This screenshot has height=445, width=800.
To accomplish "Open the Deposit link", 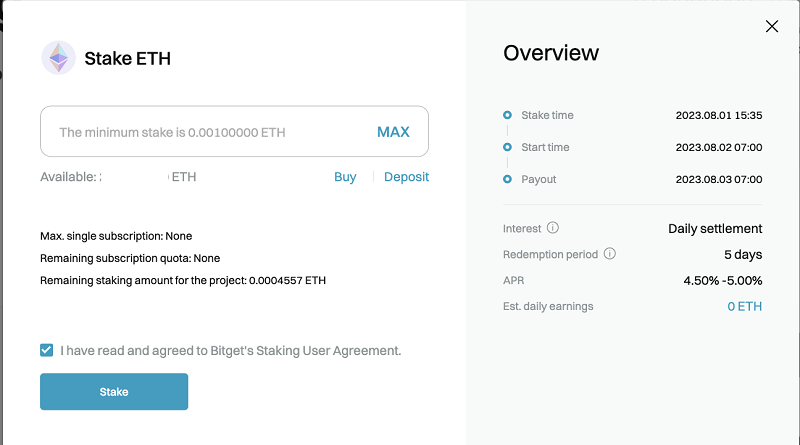I will pos(407,177).
